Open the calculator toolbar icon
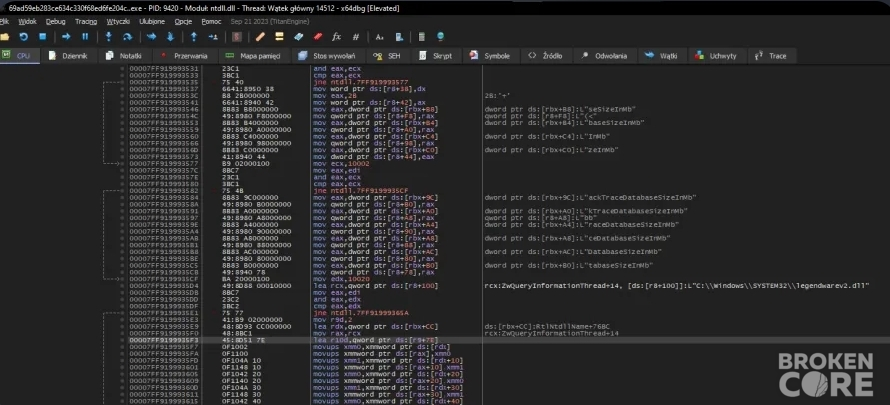 point(422,37)
